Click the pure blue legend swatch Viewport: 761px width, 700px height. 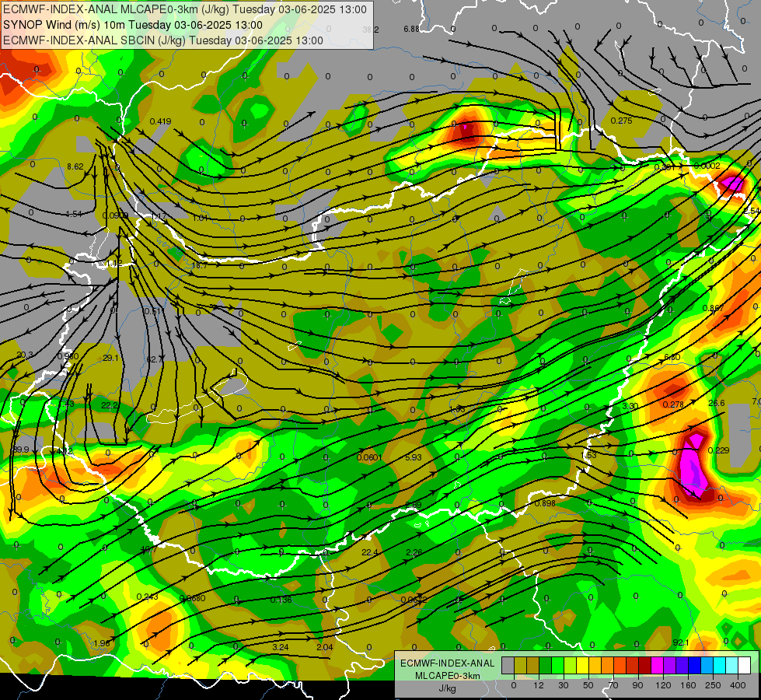[x=694, y=665]
